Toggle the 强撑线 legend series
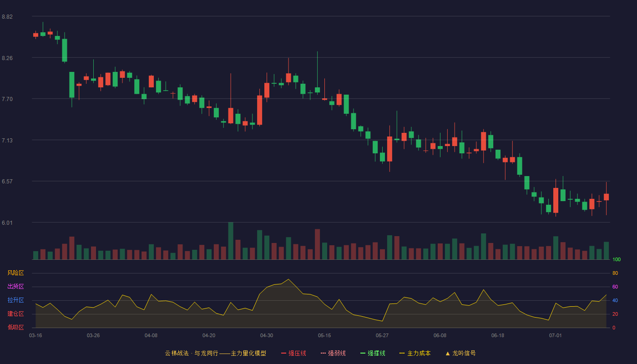The image size is (637, 364). (373, 353)
